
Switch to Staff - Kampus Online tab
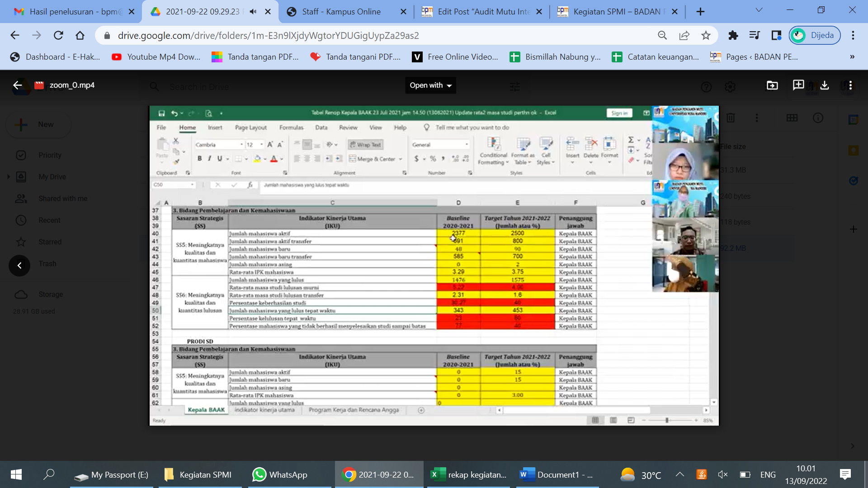coord(341,12)
